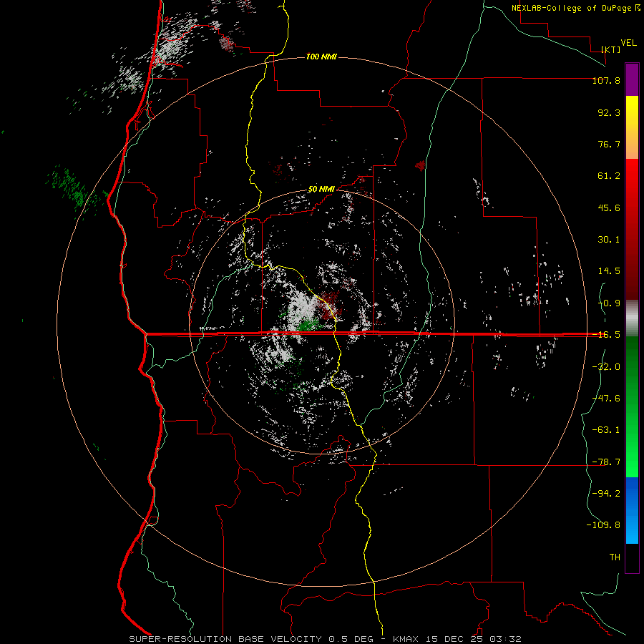Click the -63.1 velocity scale value
The image size is (644, 644).
(x=606, y=430)
